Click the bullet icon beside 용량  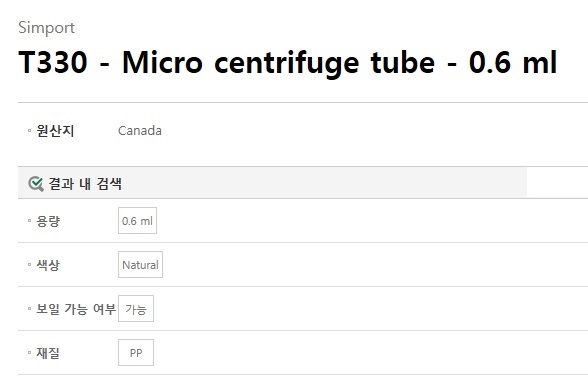(x=29, y=221)
